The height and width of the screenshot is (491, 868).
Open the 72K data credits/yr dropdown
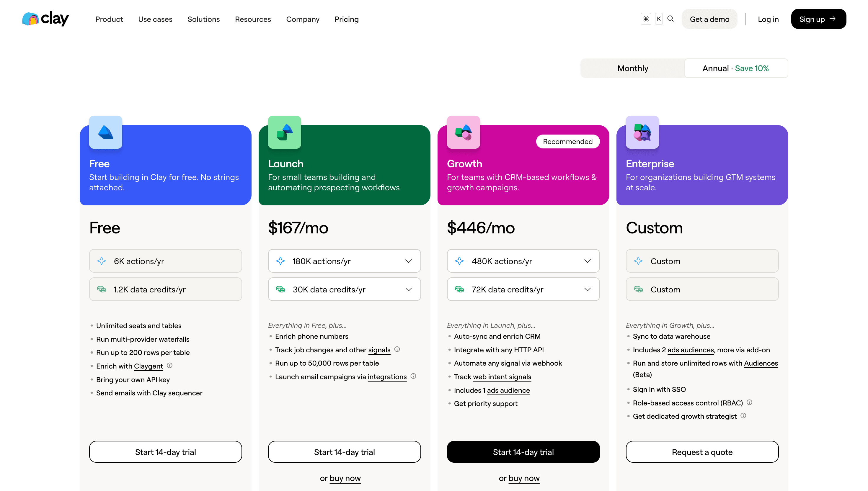click(587, 289)
